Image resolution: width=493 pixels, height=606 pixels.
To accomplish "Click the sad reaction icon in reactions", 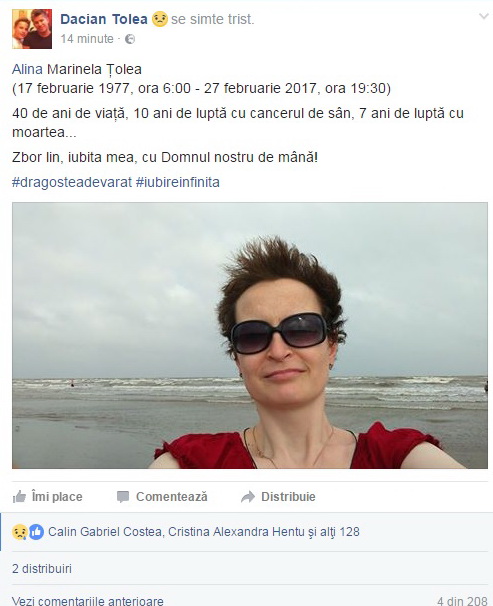I will point(20,532).
